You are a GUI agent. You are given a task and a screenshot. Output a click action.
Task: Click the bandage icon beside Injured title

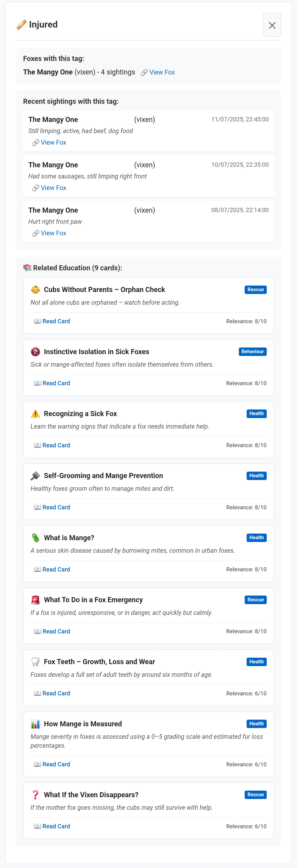[21, 25]
